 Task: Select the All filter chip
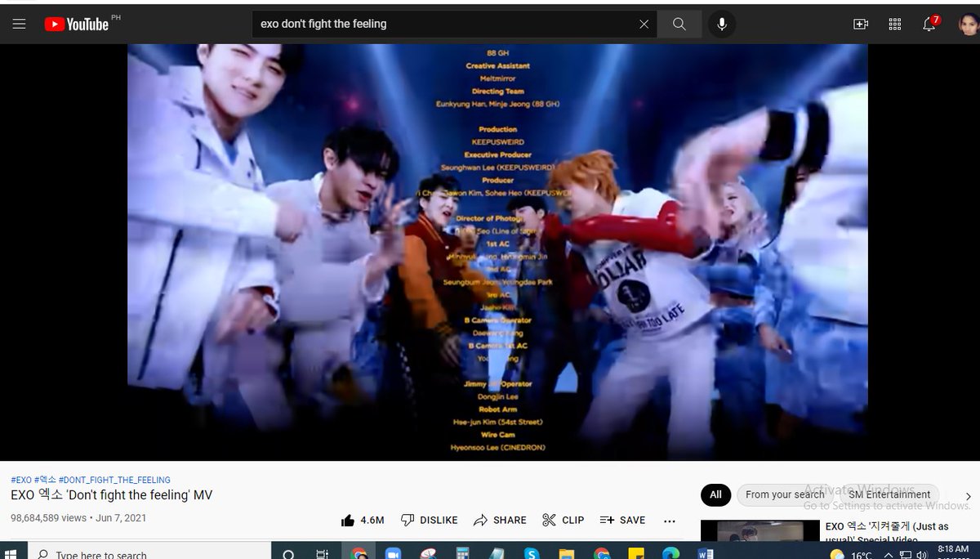pyautogui.click(x=715, y=494)
